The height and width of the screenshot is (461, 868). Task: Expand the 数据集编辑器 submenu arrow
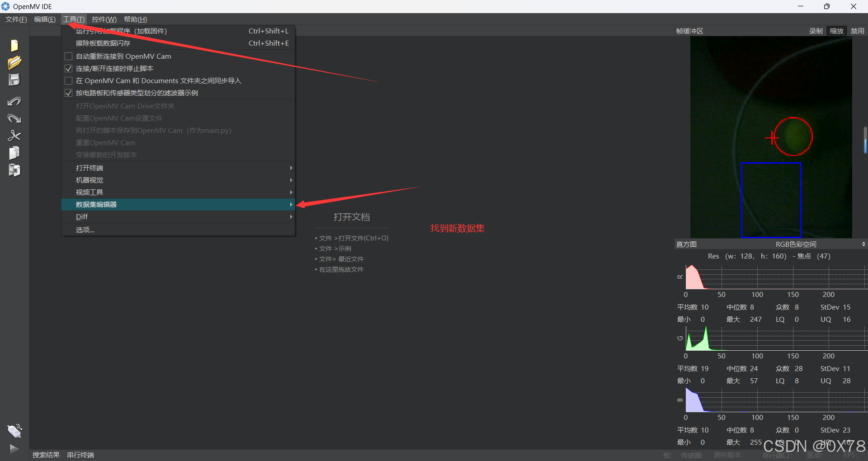291,205
